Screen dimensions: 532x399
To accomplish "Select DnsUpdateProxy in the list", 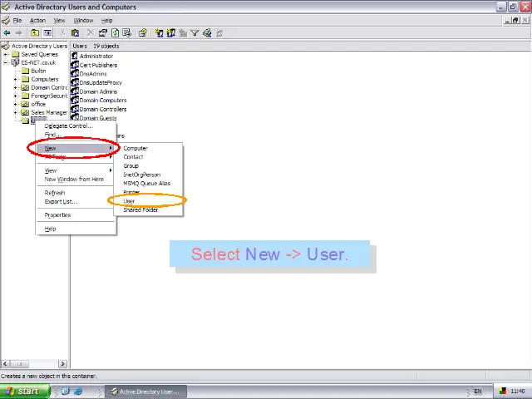I will coord(101,83).
